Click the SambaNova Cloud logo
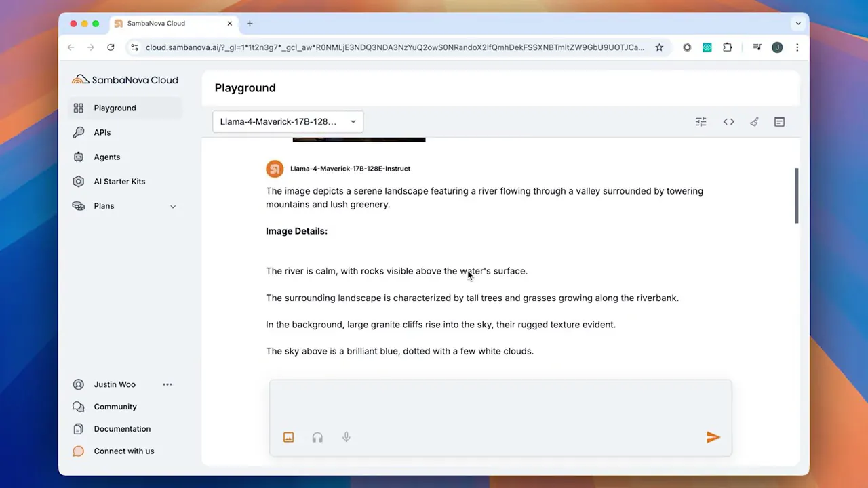Screen dimensions: 868x488 [x=125, y=80]
